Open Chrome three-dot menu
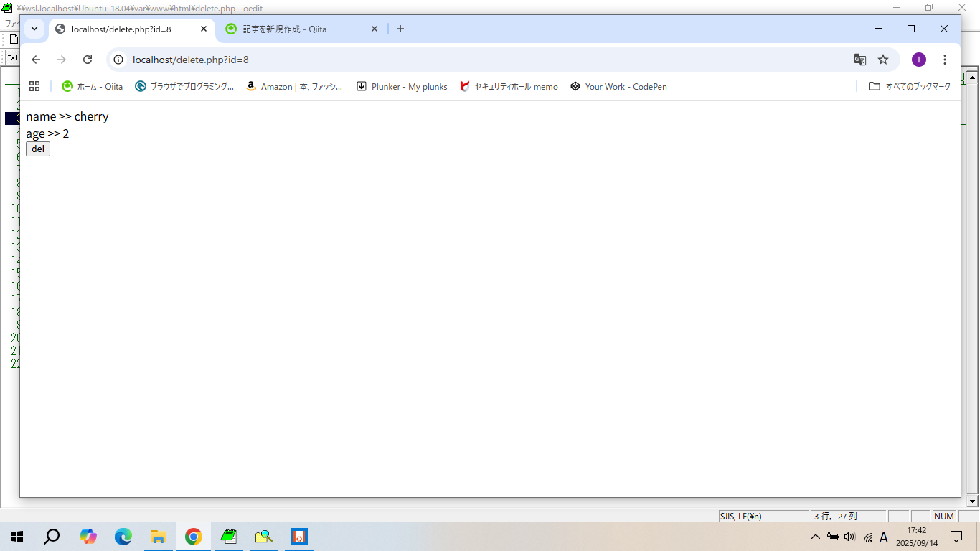The width and height of the screenshot is (980, 551). click(945, 60)
